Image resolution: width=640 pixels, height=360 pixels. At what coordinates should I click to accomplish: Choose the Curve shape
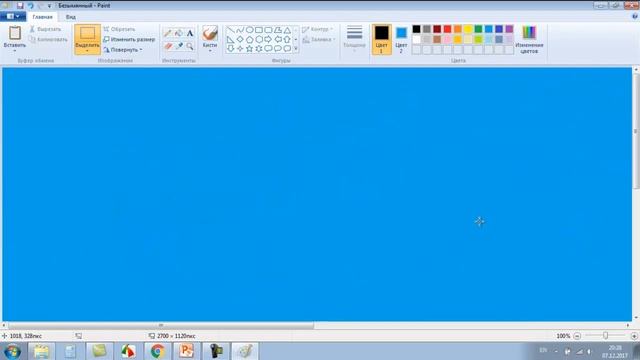[x=240, y=30]
